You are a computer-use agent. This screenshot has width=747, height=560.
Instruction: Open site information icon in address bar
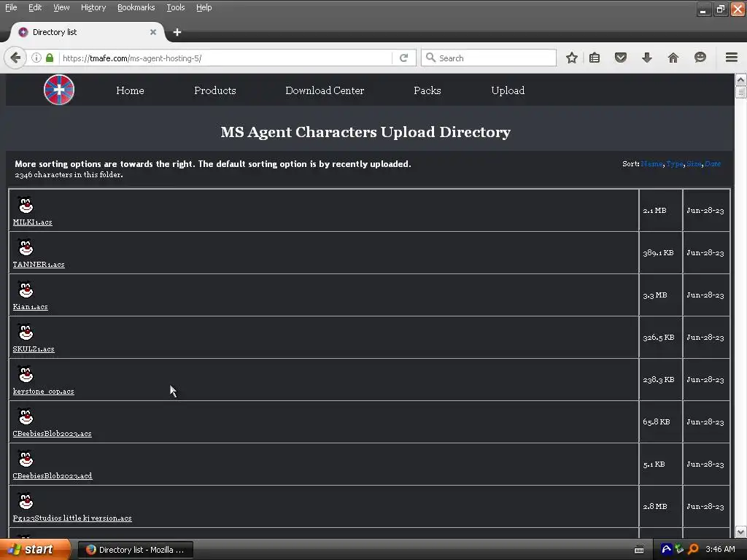tap(36, 58)
